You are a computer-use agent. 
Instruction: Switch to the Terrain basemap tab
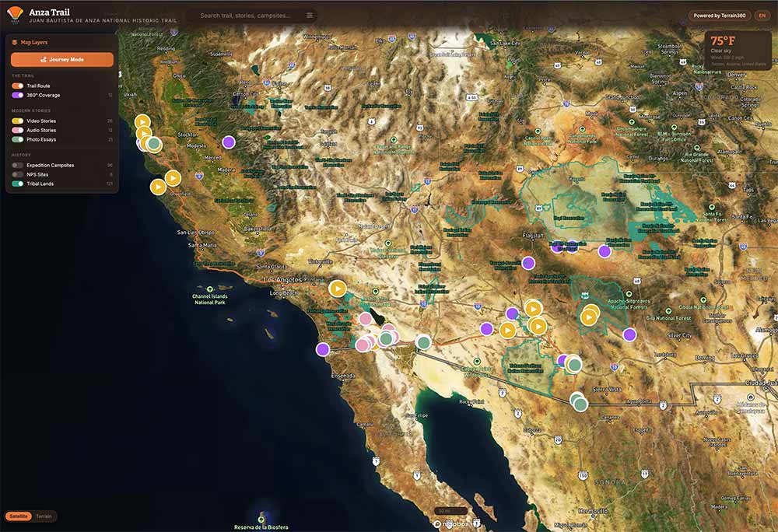44,516
